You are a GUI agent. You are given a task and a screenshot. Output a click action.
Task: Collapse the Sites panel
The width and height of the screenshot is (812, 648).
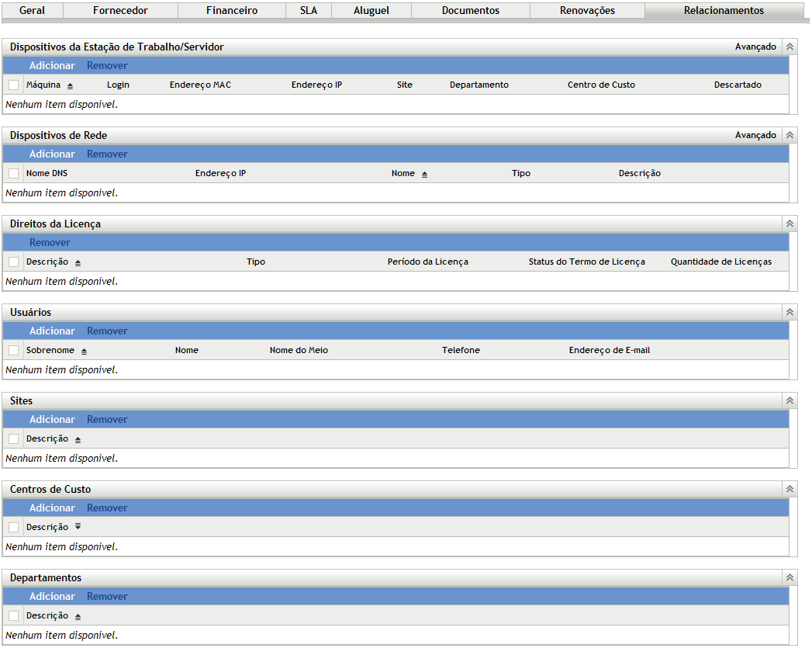click(x=790, y=400)
